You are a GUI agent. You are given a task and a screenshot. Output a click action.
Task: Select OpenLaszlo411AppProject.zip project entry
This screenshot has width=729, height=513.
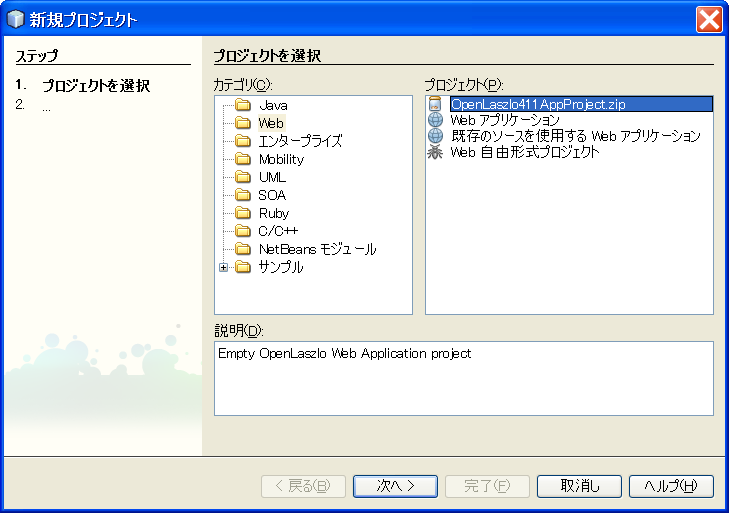click(x=581, y=104)
